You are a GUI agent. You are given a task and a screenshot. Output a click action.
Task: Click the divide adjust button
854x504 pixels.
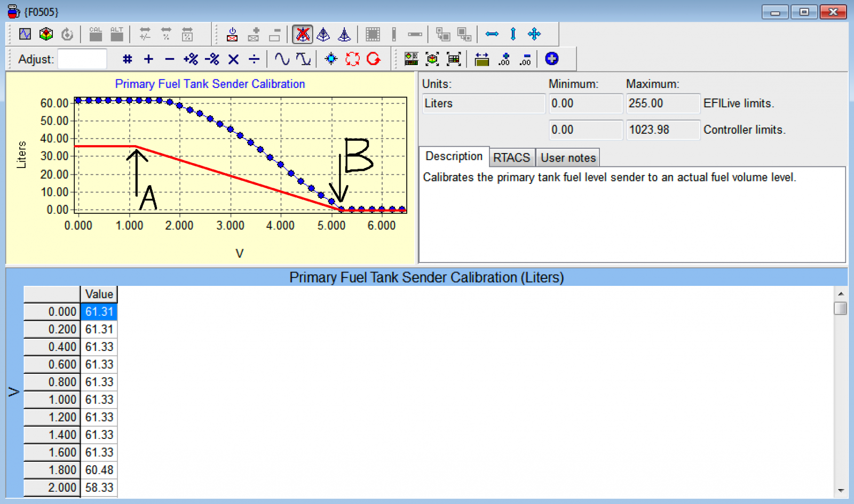pyautogui.click(x=254, y=59)
